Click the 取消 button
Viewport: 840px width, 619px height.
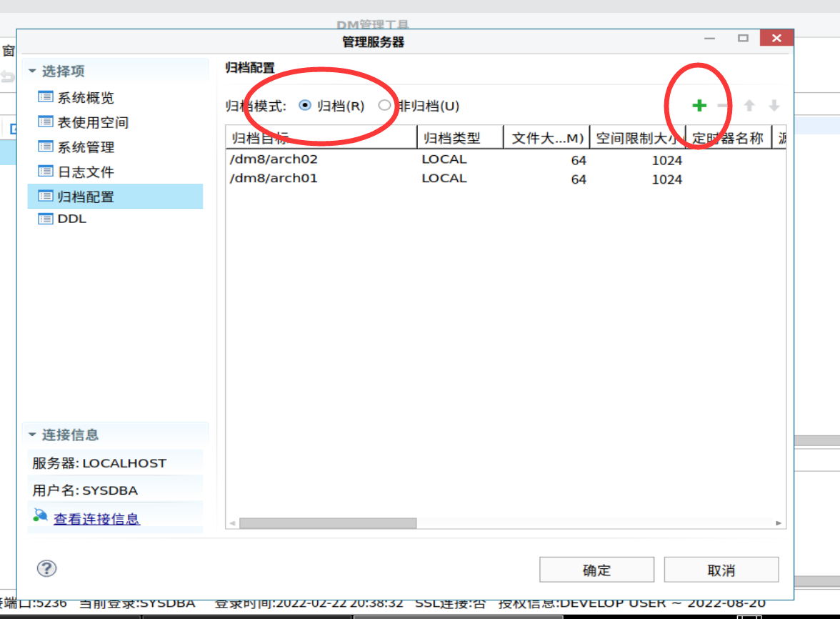721,570
